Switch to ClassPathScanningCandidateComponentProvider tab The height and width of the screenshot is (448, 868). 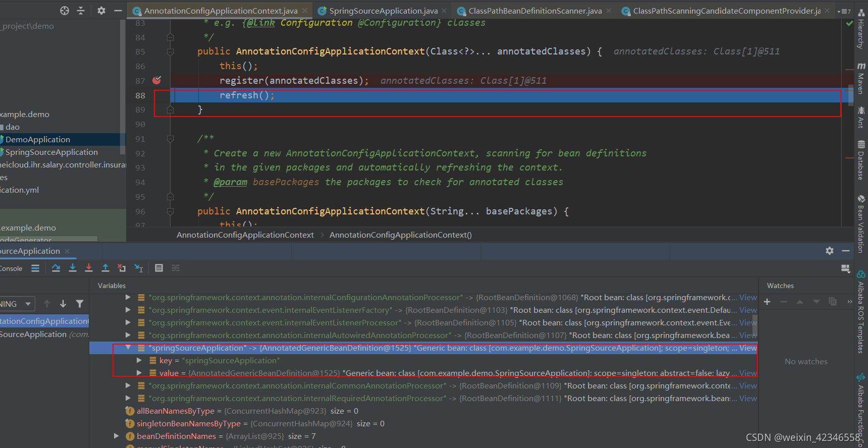(727, 11)
